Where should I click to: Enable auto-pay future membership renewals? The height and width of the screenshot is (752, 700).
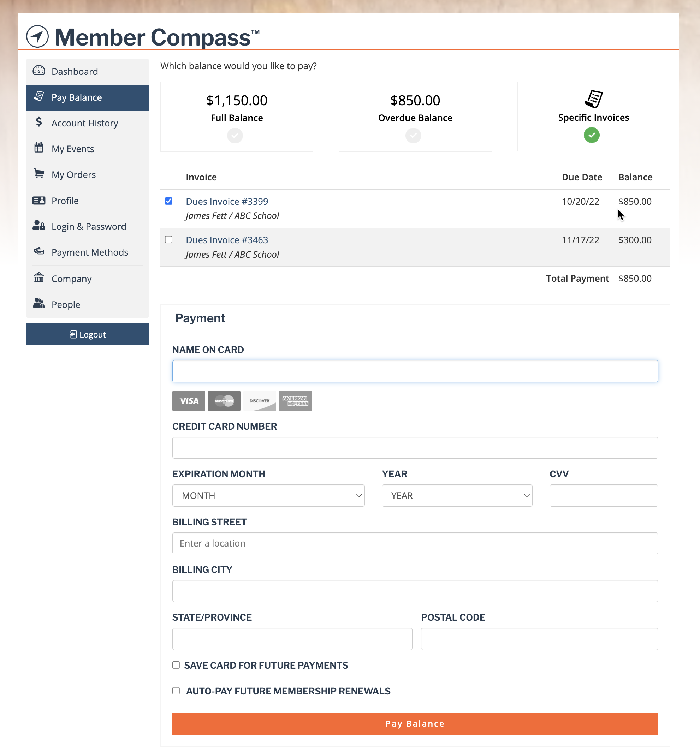[x=176, y=691]
